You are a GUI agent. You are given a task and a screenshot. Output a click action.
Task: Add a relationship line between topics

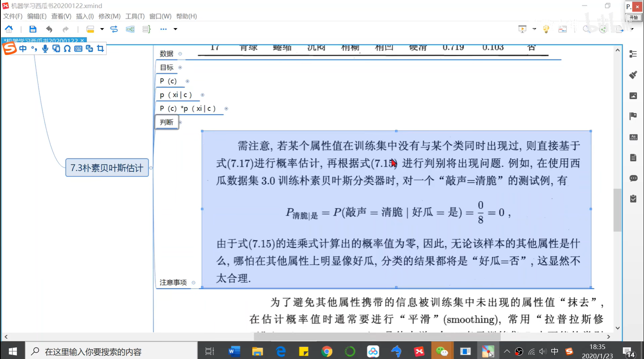pyautogui.click(x=114, y=29)
